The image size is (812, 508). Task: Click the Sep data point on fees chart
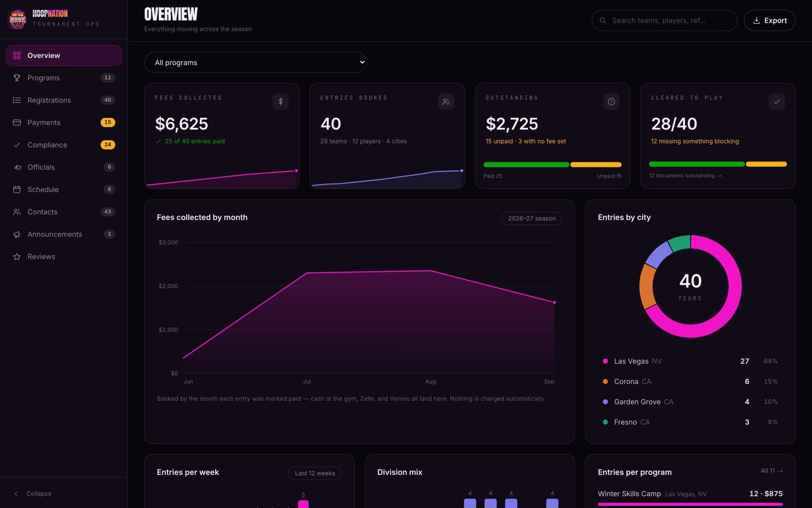click(554, 302)
